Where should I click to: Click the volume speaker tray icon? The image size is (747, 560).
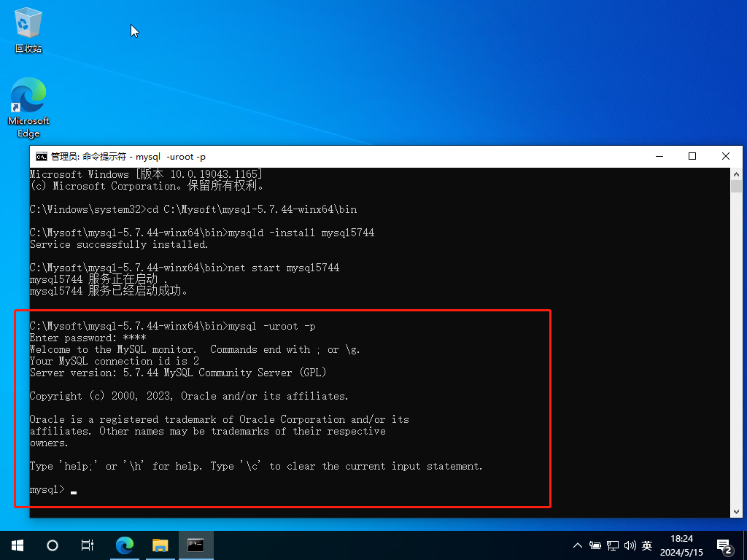coord(629,545)
